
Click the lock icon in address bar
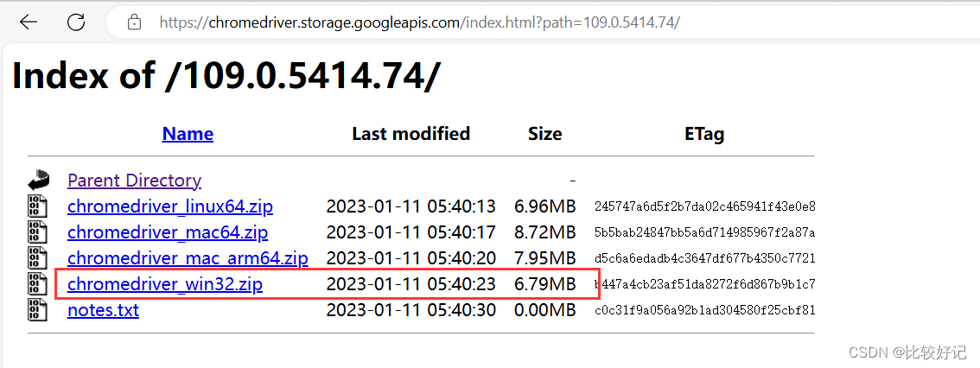[134, 22]
